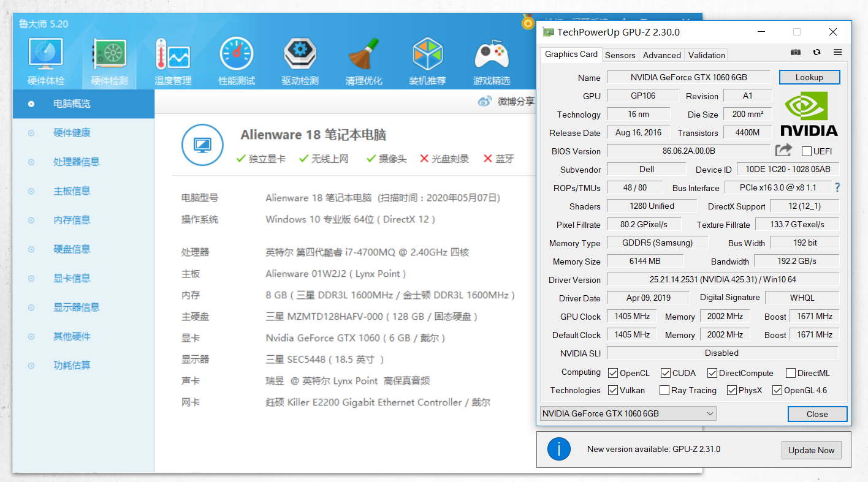Image resolution: width=868 pixels, height=482 pixels.
Task: Toggle the PhysX checkbox
Action: 732,390
